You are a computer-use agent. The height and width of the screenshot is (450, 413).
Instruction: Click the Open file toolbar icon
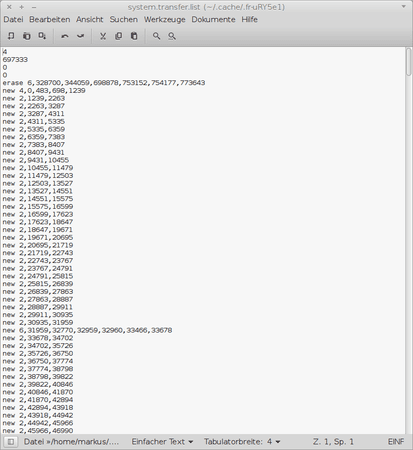[x=27, y=36]
